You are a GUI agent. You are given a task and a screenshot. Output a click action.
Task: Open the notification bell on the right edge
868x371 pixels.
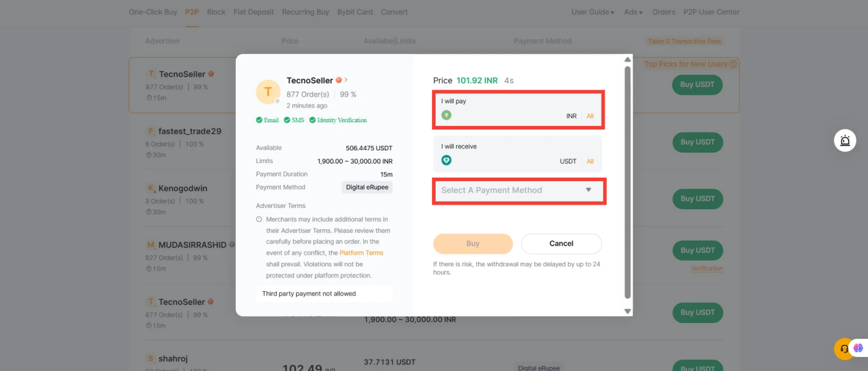(845, 140)
